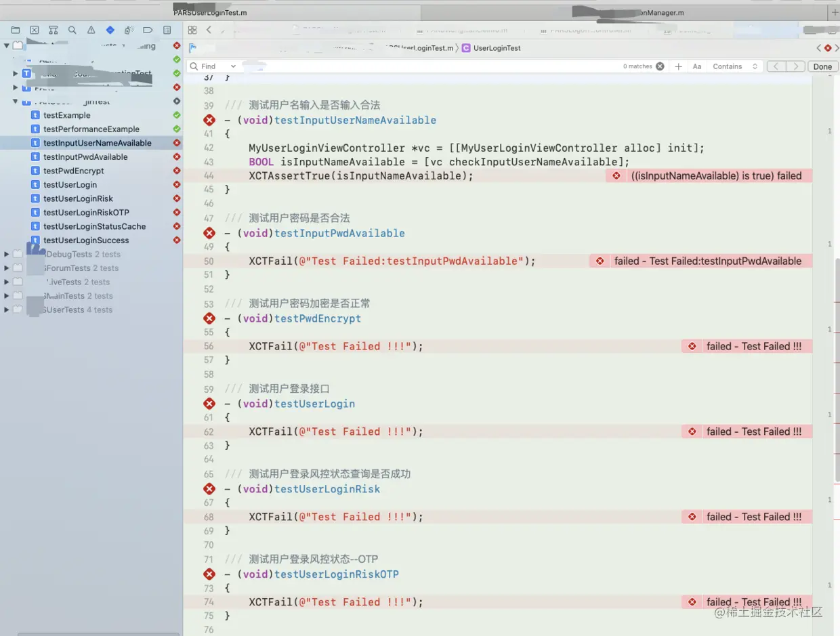Open the Find navigator magnifier icon
Viewport: 840px width, 636px height.
(72, 30)
